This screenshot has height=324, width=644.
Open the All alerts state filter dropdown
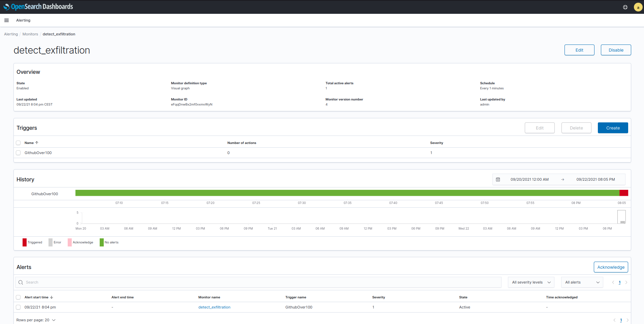tap(582, 283)
